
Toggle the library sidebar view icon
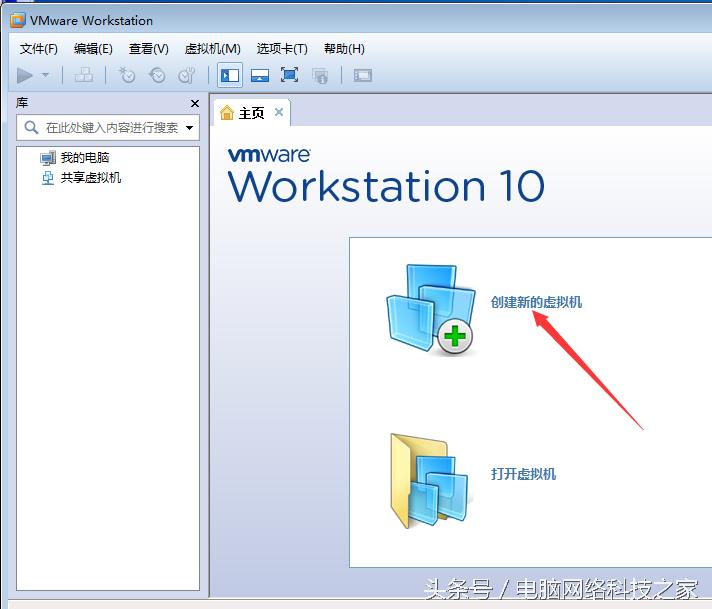point(230,75)
